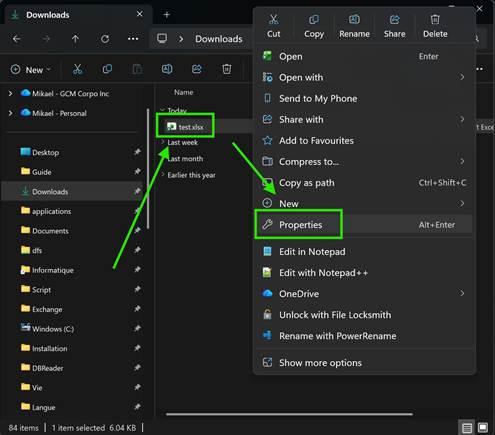Select Copy as path
This screenshot has height=435, width=495.
(365, 182)
